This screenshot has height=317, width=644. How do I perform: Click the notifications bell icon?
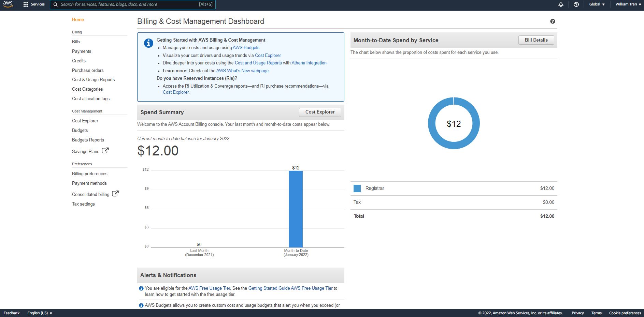(x=561, y=4)
